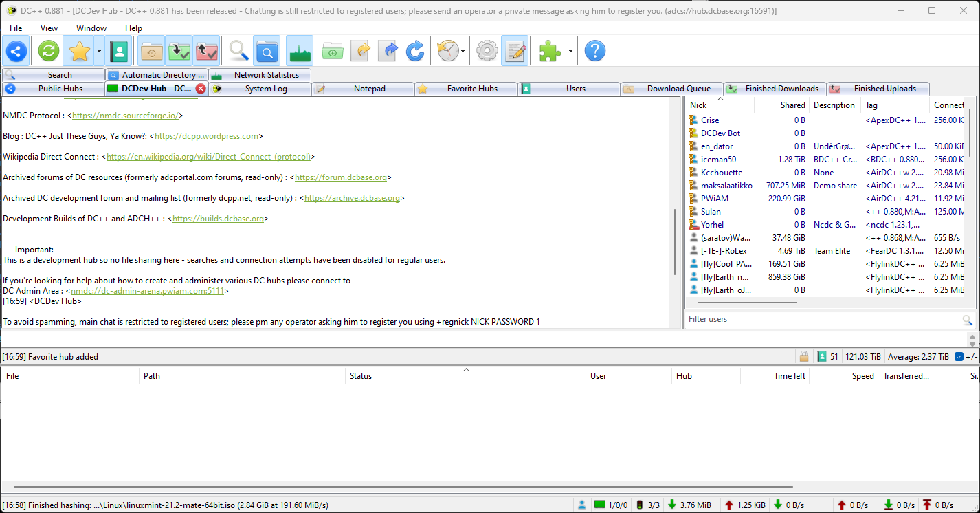Close the DCDev Hub tab with the red X
Image resolution: width=980 pixels, height=513 pixels.
201,89
